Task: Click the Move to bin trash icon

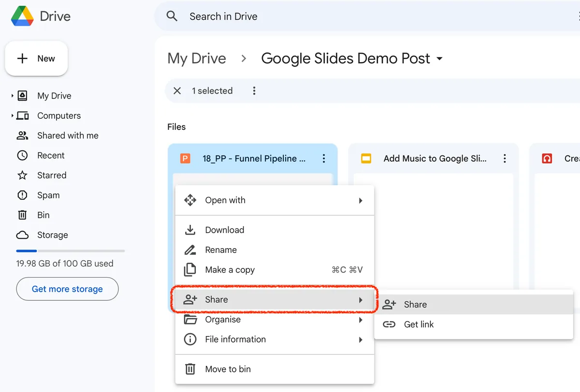Action: click(x=190, y=369)
